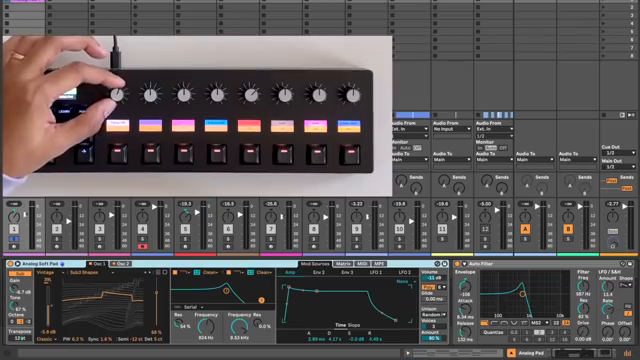Screen dimensions: 640x360
Task: Open the LFO Shape dropdown in Auto Filter
Action: 626,285
